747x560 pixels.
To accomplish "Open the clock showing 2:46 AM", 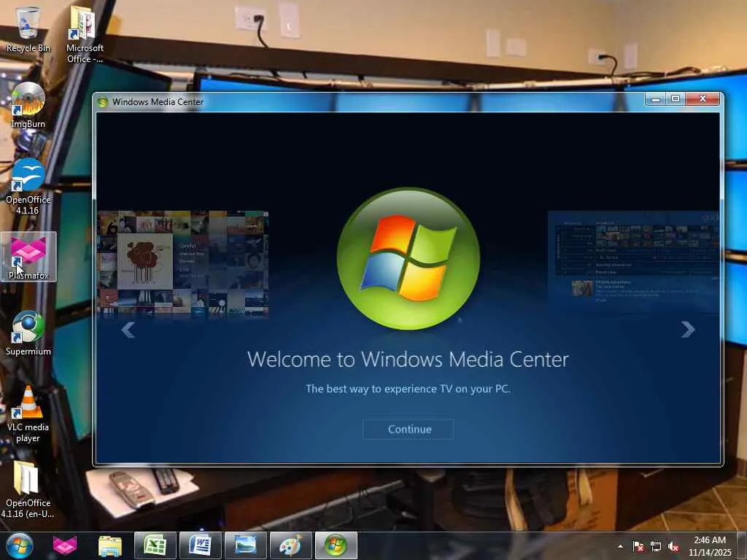I will (x=710, y=546).
